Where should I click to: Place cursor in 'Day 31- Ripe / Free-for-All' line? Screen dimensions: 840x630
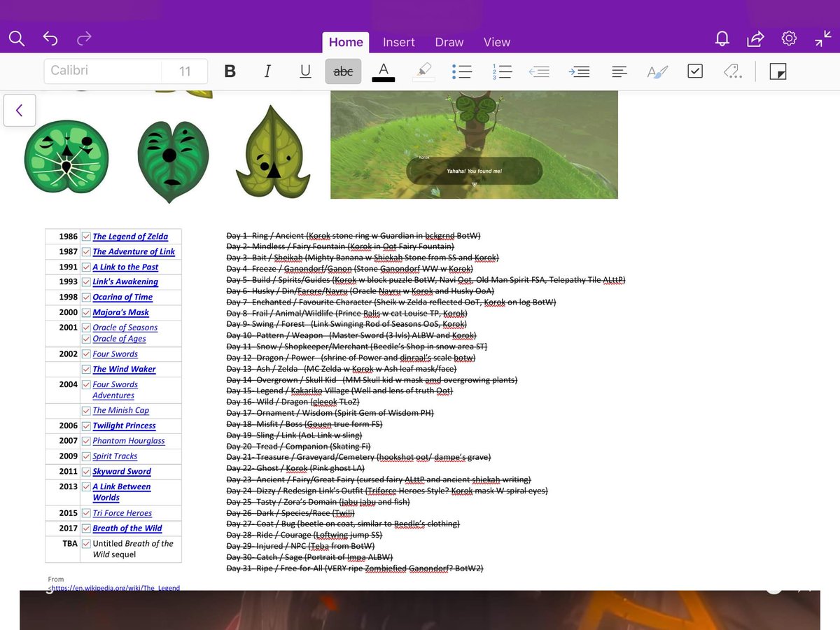click(x=355, y=568)
